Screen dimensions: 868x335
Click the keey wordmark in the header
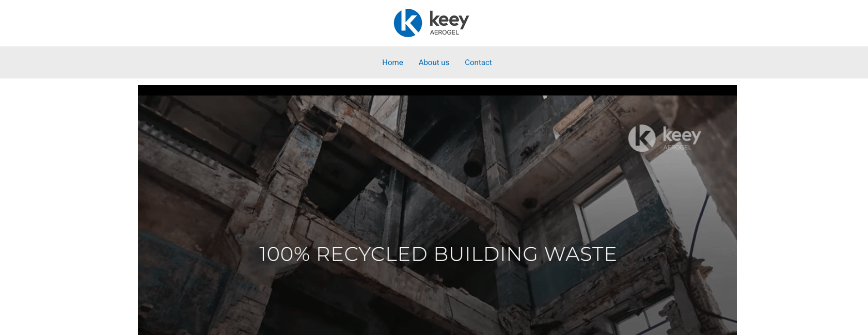[x=449, y=20]
